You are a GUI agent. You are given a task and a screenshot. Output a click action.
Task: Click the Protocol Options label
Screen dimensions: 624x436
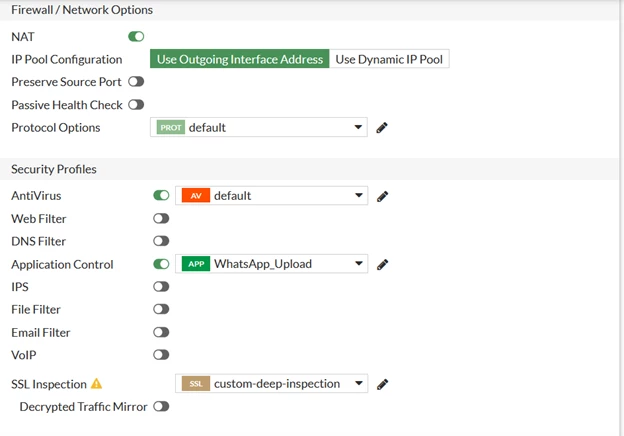click(56, 128)
